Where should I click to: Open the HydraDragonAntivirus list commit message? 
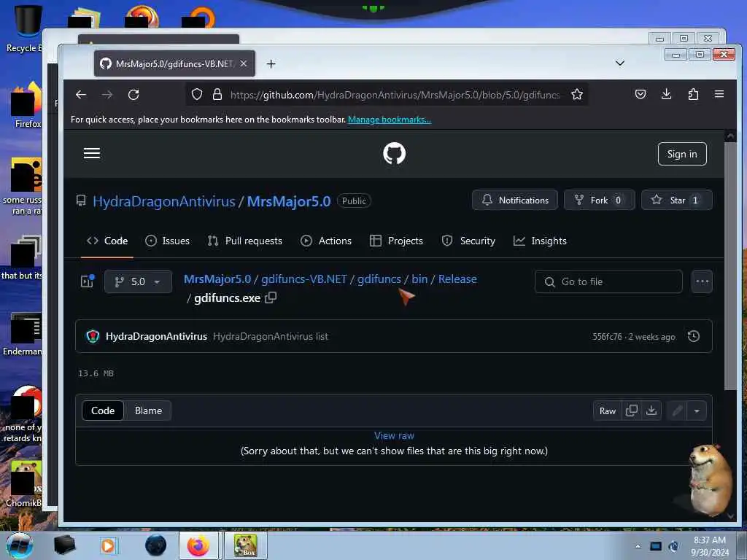(271, 336)
